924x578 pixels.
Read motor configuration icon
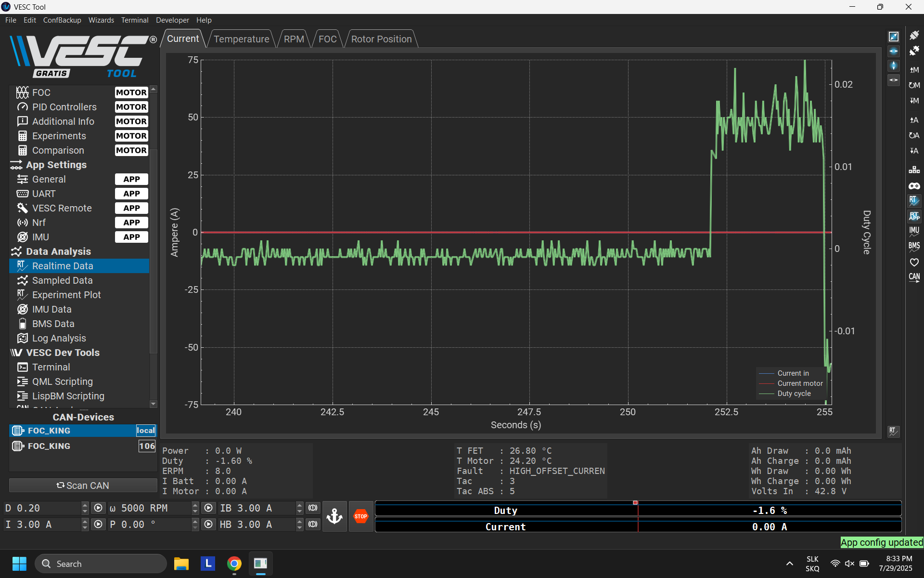click(x=914, y=70)
